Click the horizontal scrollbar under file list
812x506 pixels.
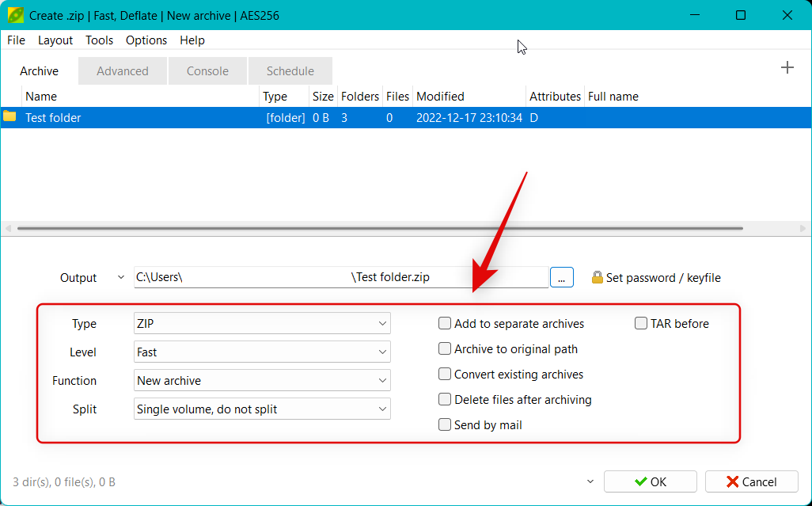[x=380, y=228]
